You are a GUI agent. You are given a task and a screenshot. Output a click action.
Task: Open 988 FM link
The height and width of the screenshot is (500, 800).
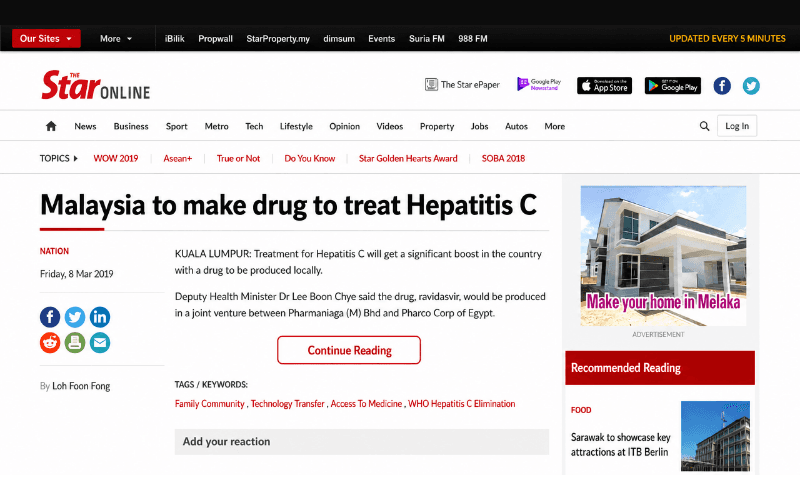tap(473, 39)
